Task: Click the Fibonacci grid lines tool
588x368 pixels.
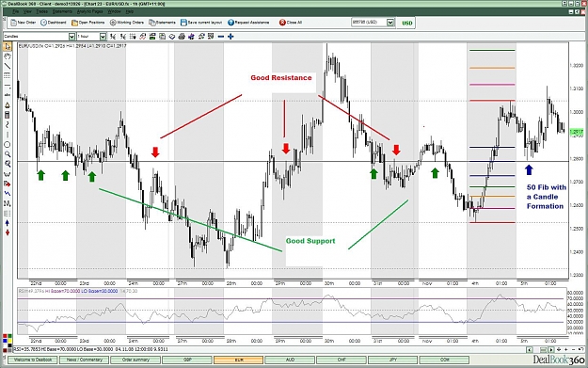Action: [x=8, y=75]
